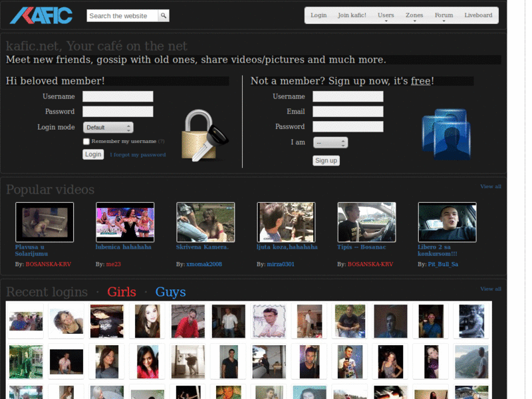This screenshot has height=399, width=532.
Task: Expand the Users menu
Action: click(x=386, y=15)
